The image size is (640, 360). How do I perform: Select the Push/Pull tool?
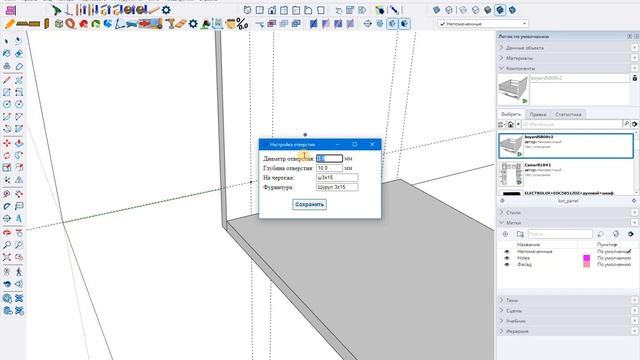tap(19, 143)
